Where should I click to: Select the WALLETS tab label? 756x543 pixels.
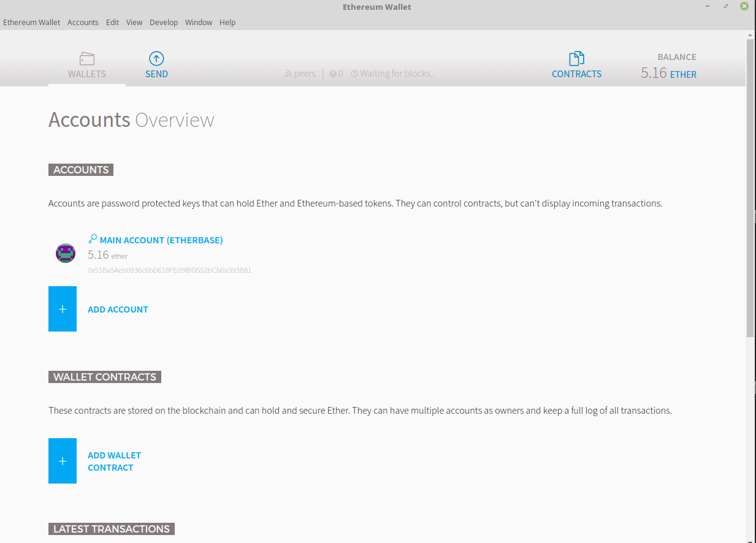(x=87, y=74)
